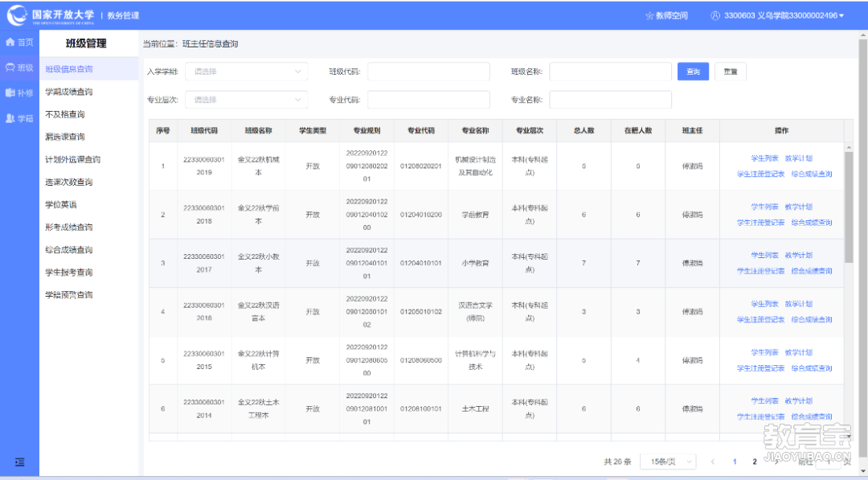Open 学生列表 for the 汉语言文学 row
The height and width of the screenshot is (480, 868).
tap(764, 304)
